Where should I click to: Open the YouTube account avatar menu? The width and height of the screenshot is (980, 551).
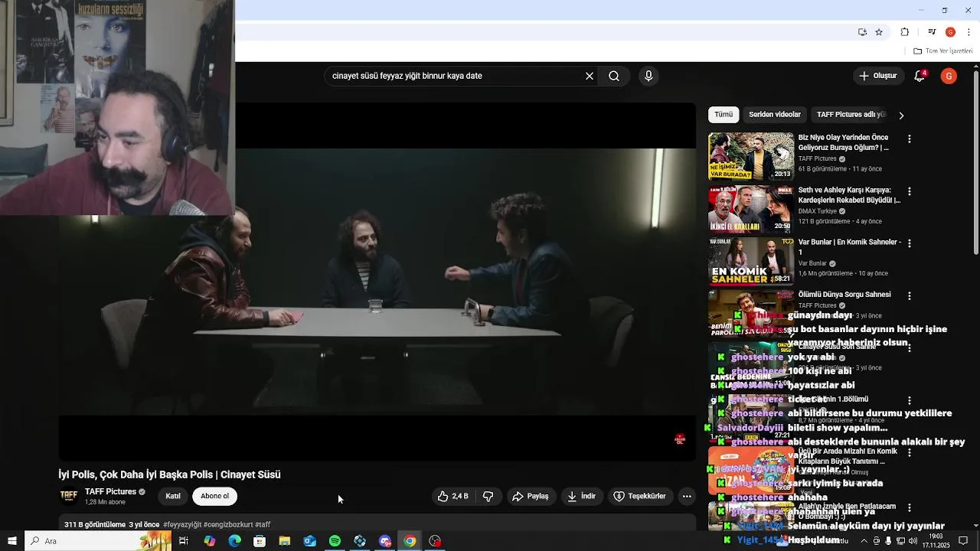coord(949,76)
